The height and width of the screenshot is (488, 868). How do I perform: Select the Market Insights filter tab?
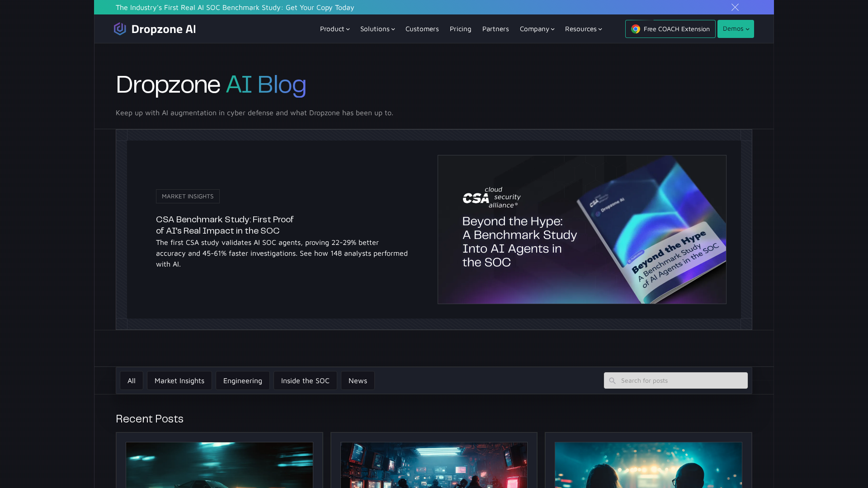pos(179,381)
